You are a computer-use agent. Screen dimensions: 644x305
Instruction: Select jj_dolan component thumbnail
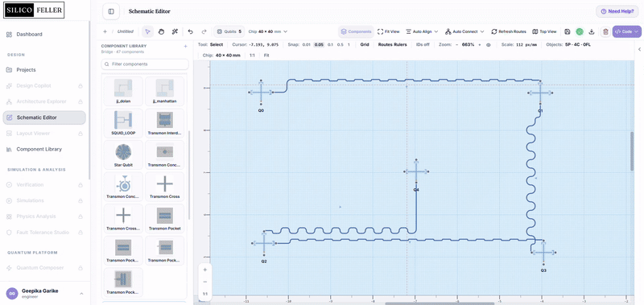tap(123, 91)
